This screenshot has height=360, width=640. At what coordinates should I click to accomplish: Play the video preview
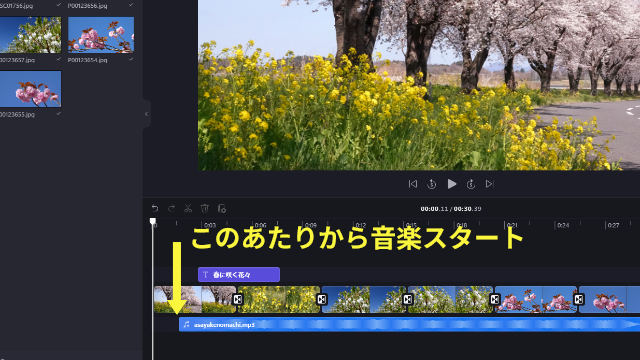(451, 184)
